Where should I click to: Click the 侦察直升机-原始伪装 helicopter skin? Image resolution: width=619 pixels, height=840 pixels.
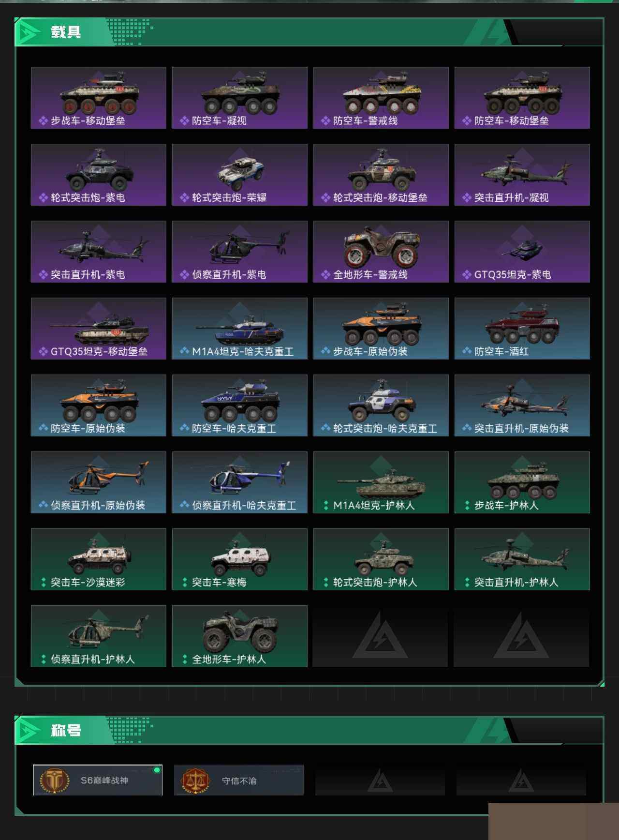[99, 482]
